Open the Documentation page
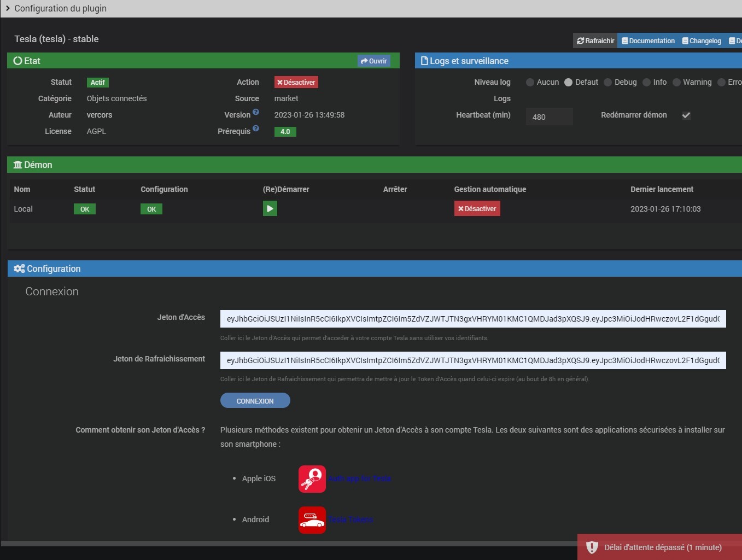Screen dimensions: 742x560 pyautogui.click(x=648, y=41)
